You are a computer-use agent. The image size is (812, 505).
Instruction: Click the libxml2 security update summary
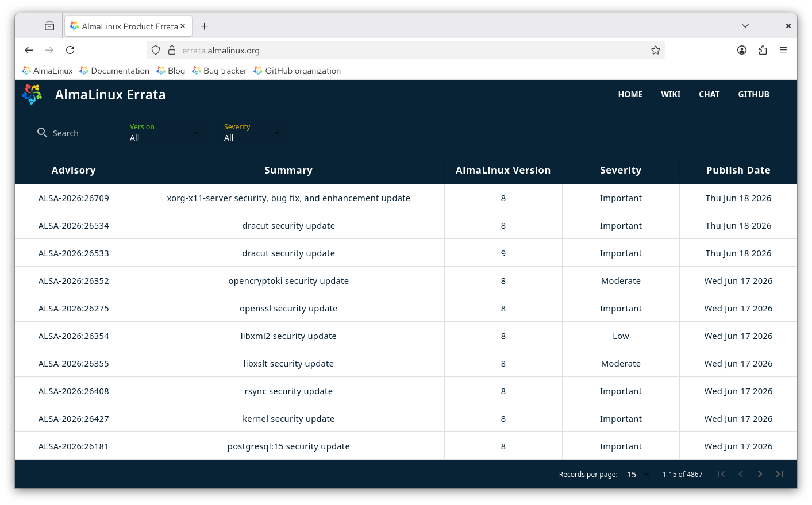pyautogui.click(x=288, y=336)
